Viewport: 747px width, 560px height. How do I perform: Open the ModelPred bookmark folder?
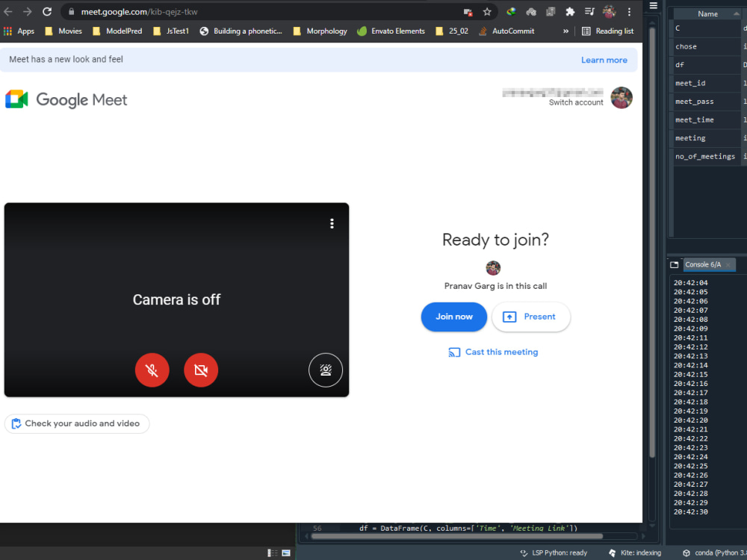pyautogui.click(x=117, y=31)
